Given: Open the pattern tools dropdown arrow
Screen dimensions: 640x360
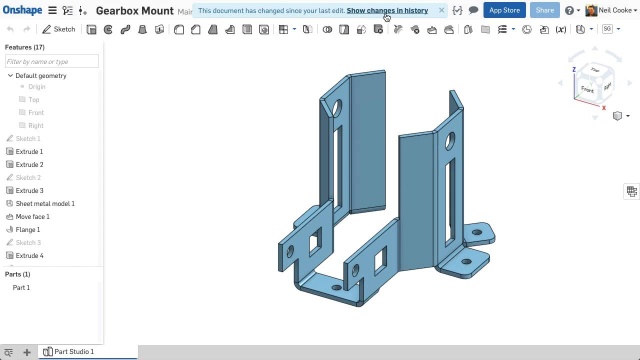Looking at the screenshot, I should coord(294,29).
